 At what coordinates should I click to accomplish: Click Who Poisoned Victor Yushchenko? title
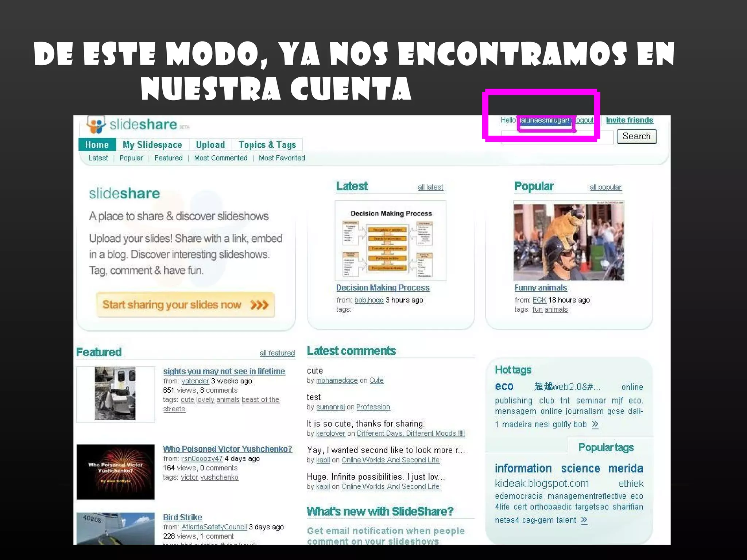click(227, 449)
